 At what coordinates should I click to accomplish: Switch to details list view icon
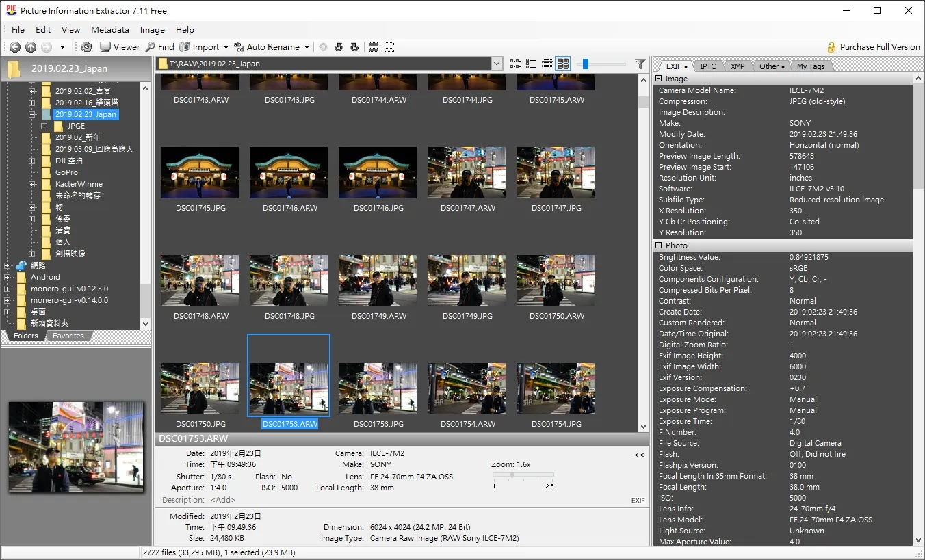tap(547, 64)
